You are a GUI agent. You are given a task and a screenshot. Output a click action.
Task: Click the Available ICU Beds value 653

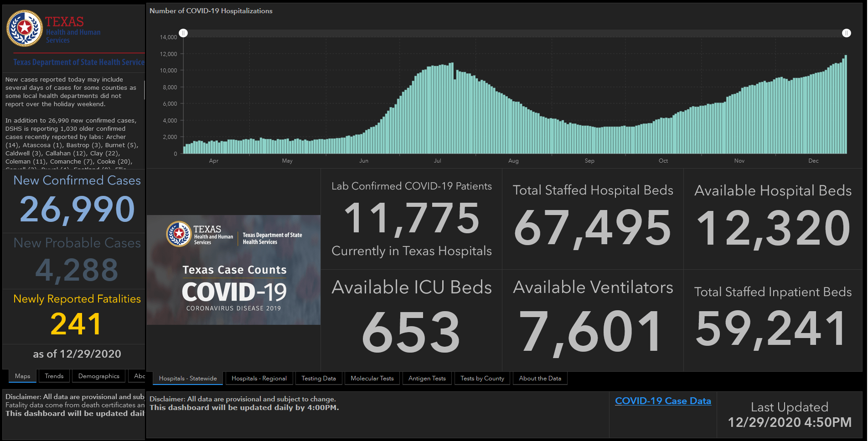(411, 332)
